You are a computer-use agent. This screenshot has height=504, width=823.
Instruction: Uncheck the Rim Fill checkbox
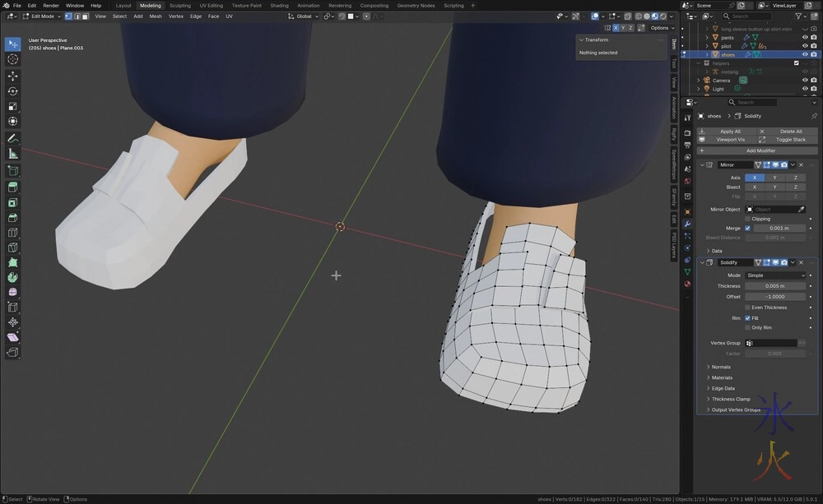click(x=747, y=318)
